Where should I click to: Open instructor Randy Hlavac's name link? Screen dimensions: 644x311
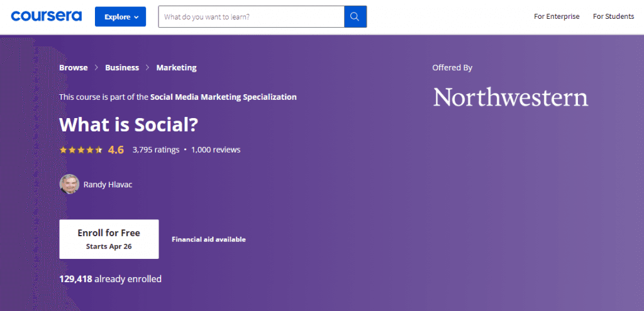[x=108, y=185]
